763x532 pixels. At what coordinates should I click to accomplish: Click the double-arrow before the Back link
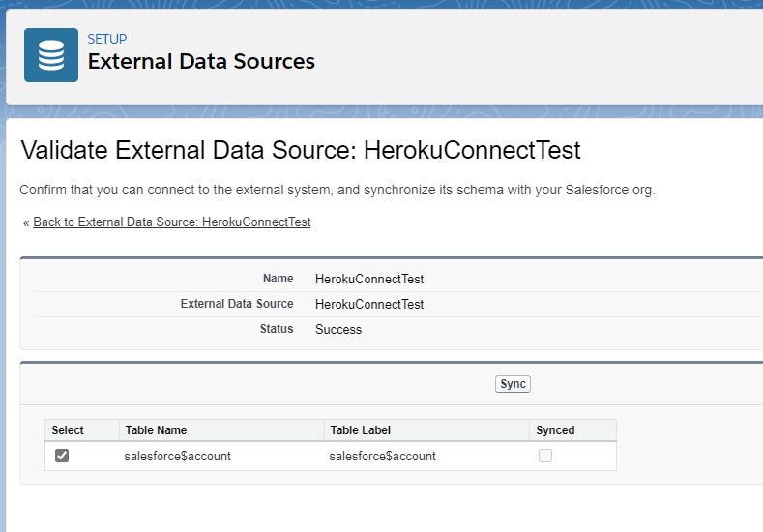click(26, 223)
